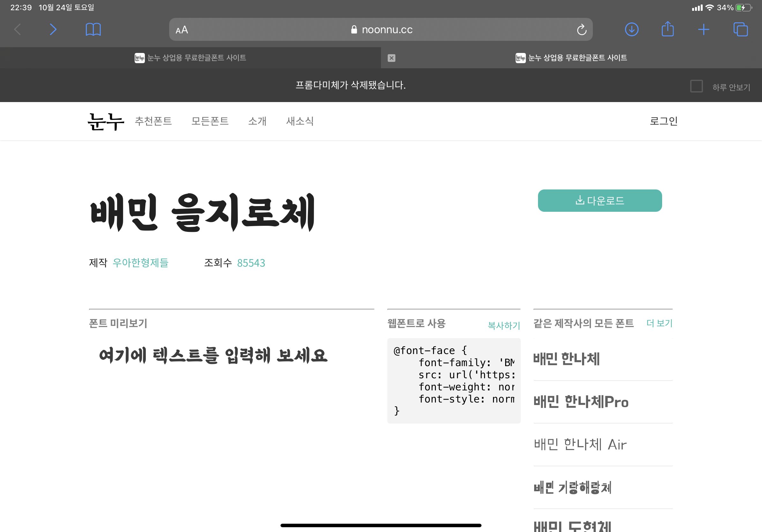Image resolution: width=762 pixels, height=532 pixels.
Task: Tap the AA reader settings icon
Action: click(x=182, y=30)
